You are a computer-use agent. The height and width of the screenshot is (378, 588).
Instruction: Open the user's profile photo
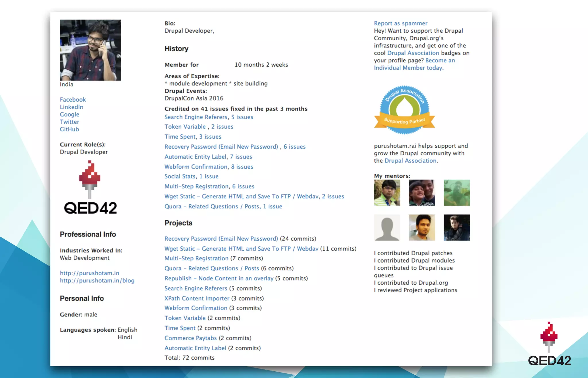coord(90,50)
